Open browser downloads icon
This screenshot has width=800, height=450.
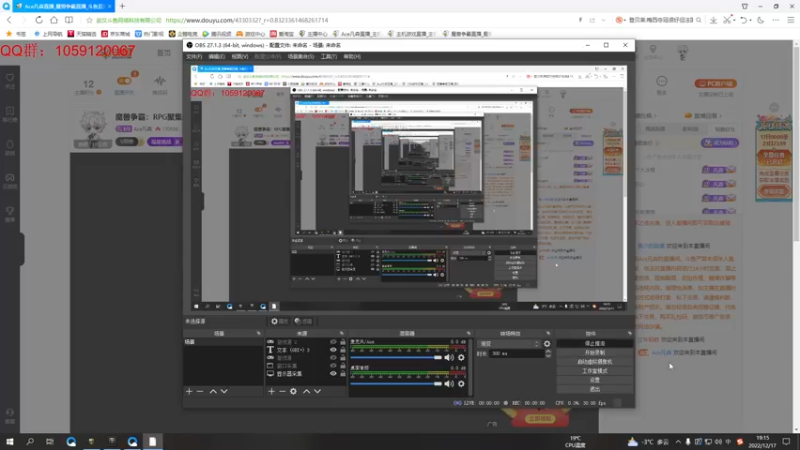713,20
